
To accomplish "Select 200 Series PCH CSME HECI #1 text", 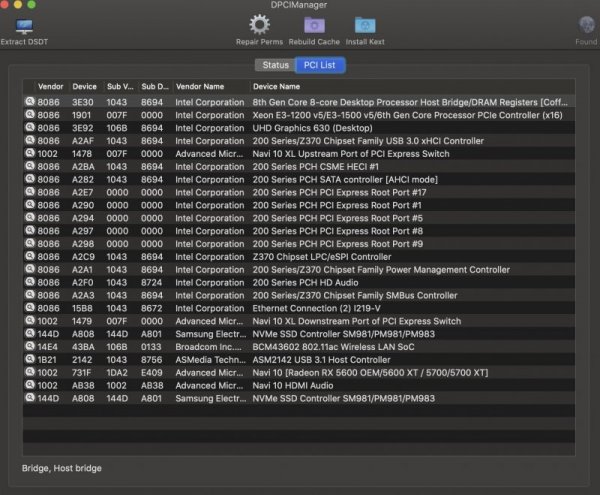I will [x=315, y=167].
